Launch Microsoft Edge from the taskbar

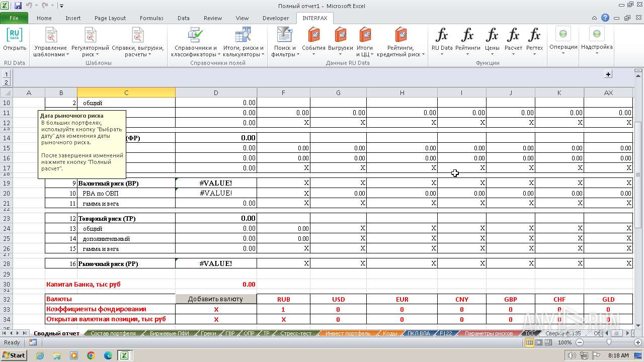click(x=108, y=355)
